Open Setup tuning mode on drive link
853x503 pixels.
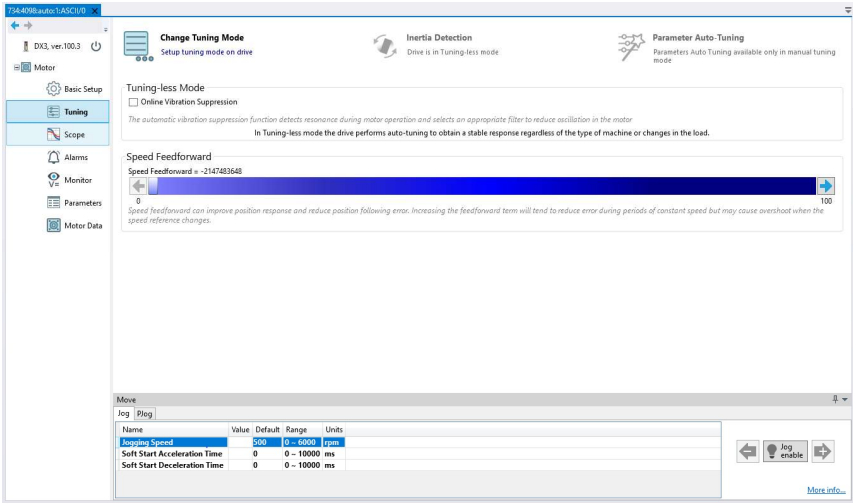206,52
